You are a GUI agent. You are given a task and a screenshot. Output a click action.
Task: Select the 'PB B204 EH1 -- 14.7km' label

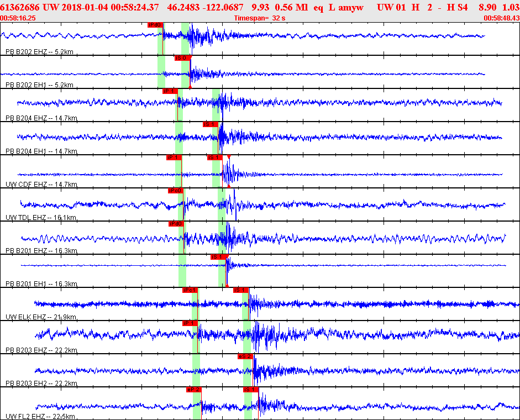click(x=41, y=151)
